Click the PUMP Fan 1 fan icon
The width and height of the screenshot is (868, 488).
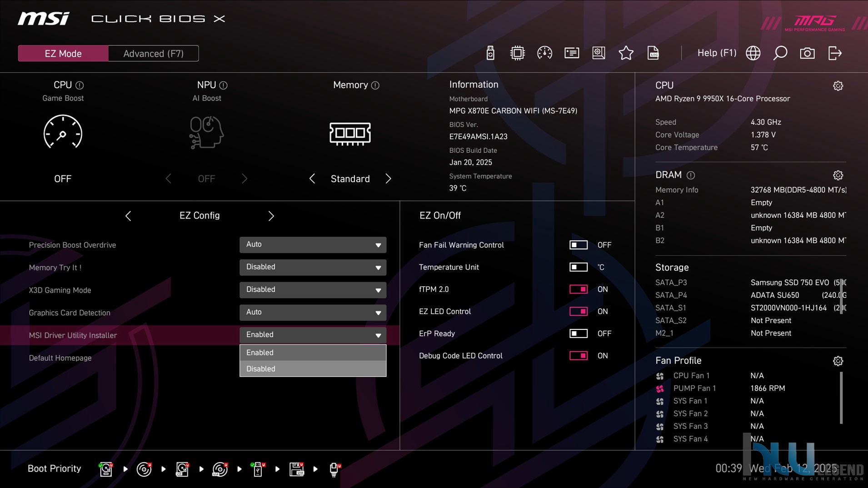tap(660, 389)
